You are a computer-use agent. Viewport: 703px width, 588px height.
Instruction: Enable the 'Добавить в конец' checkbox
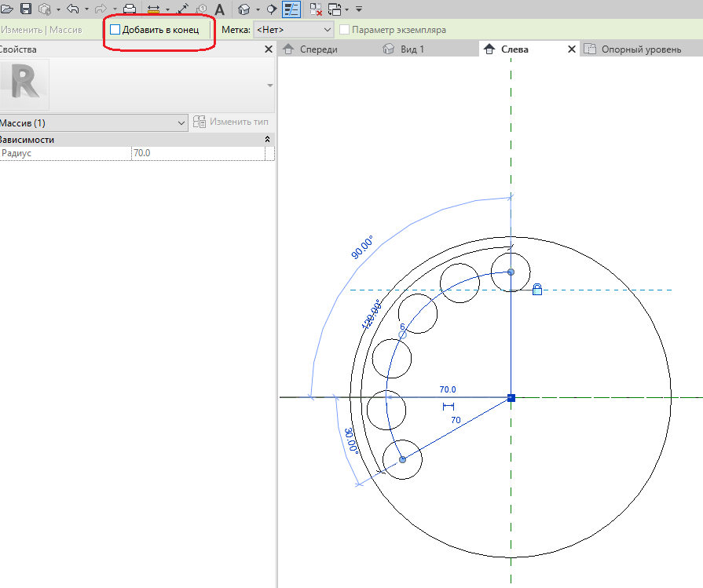click(115, 30)
